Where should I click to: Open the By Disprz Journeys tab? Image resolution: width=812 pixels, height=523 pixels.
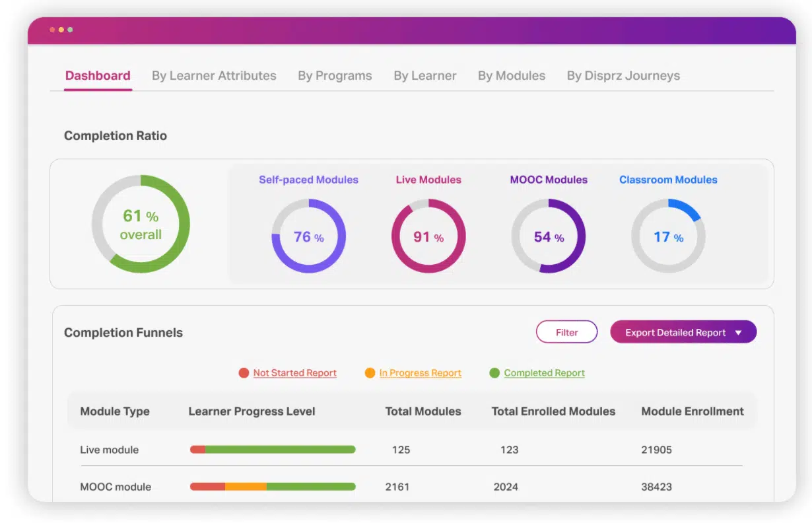point(623,76)
